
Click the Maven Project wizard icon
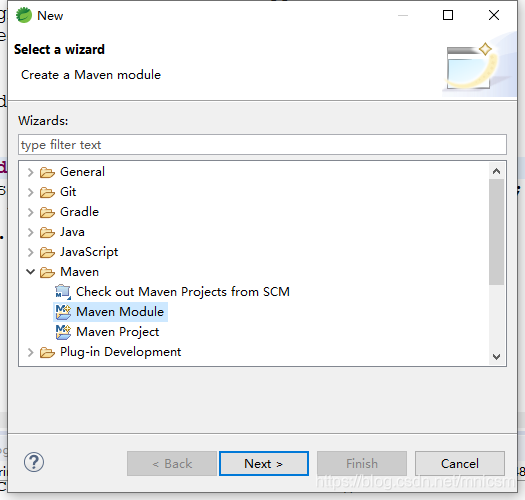pos(63,332)
